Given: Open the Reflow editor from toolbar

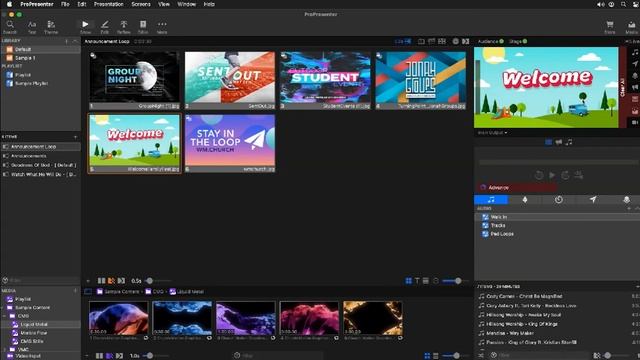Looking at the screenshot, I should 124,27.
